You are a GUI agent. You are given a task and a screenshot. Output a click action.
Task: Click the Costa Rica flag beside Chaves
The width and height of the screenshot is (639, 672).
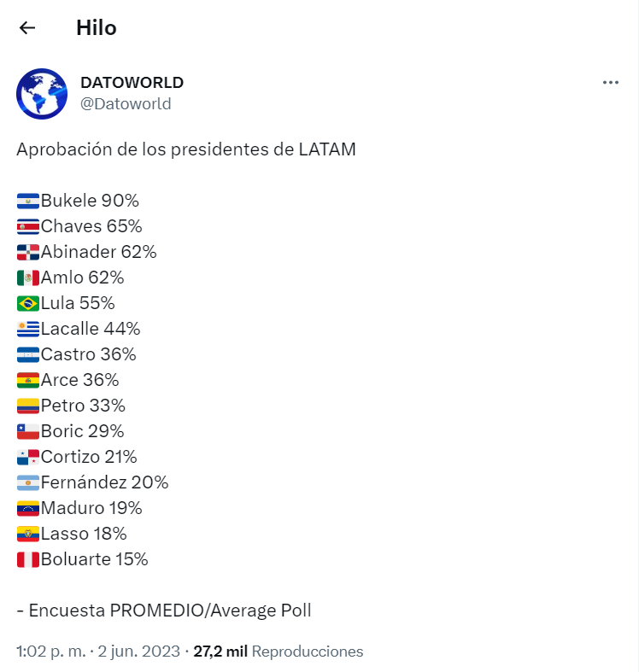click(28, 226)
